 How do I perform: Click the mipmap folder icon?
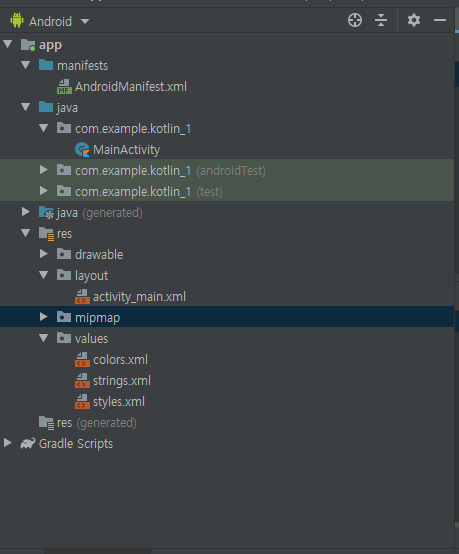(x=64, y=317)
